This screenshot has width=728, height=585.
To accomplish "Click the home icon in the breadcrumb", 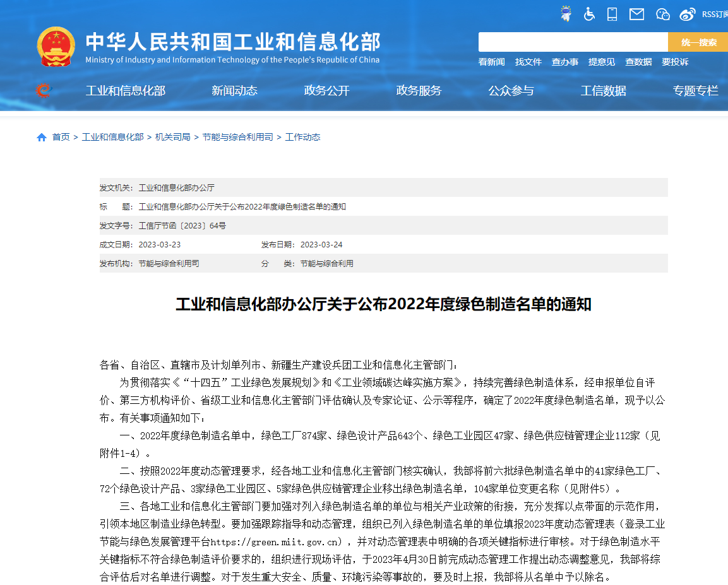I will (x=42, y=136).
